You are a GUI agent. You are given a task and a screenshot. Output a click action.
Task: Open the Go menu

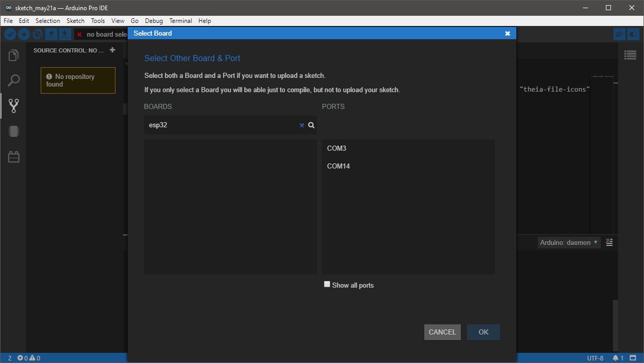(135, 21)
